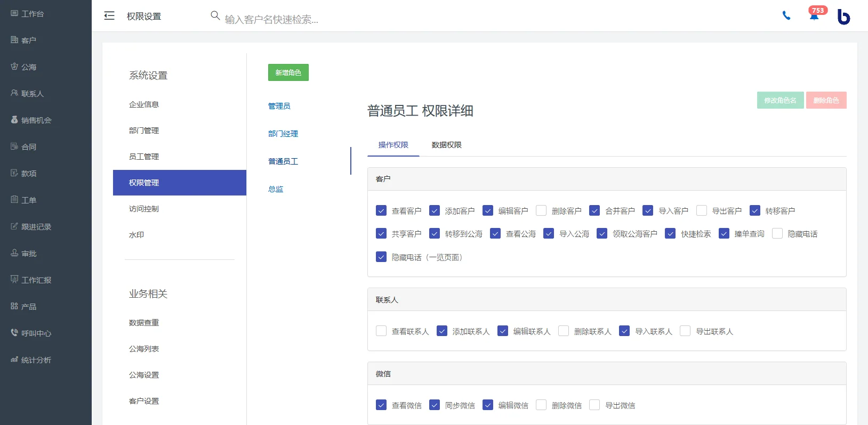Image resolution: width=868 pixels, height=425 pixels.
Task: Uncheck the 转移客户 permission
Action: (x=755, y=210)
